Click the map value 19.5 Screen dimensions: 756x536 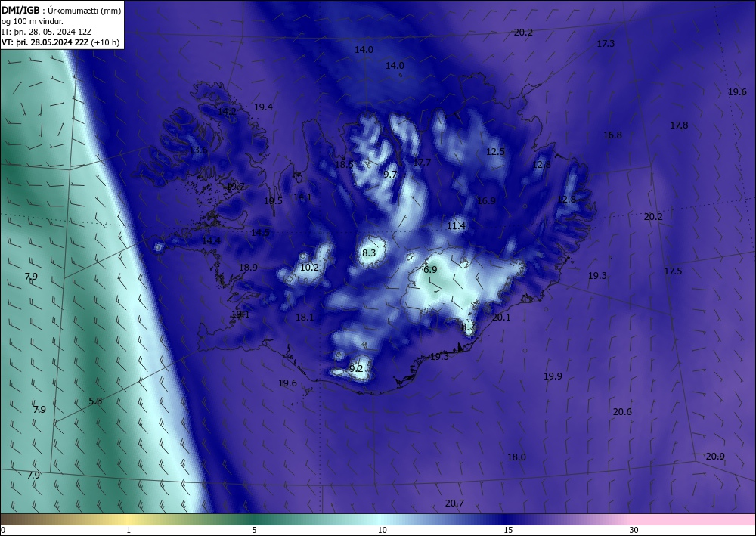coord(274,201)
